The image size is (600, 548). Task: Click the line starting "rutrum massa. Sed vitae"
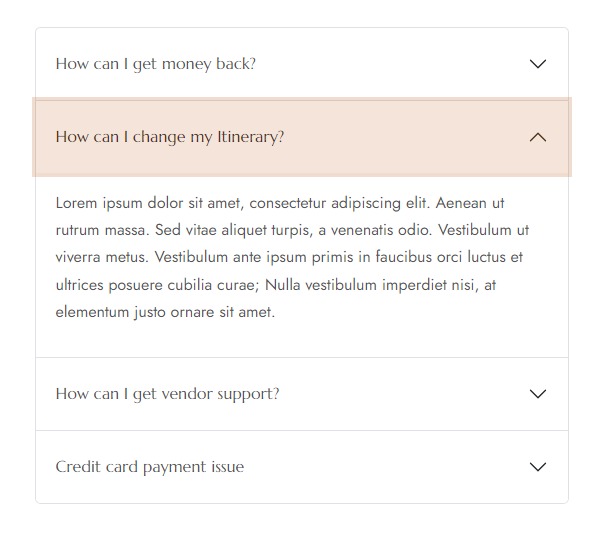(x=292, y=230)
